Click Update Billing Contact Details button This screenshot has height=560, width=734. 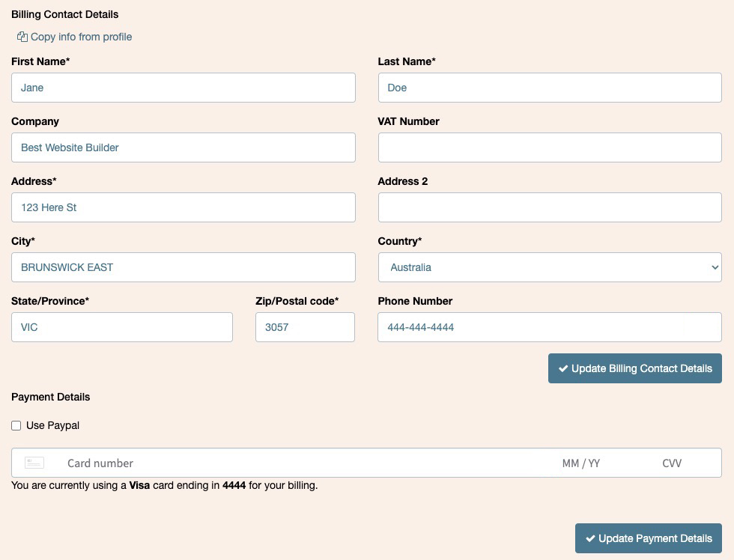coord(635,368)
